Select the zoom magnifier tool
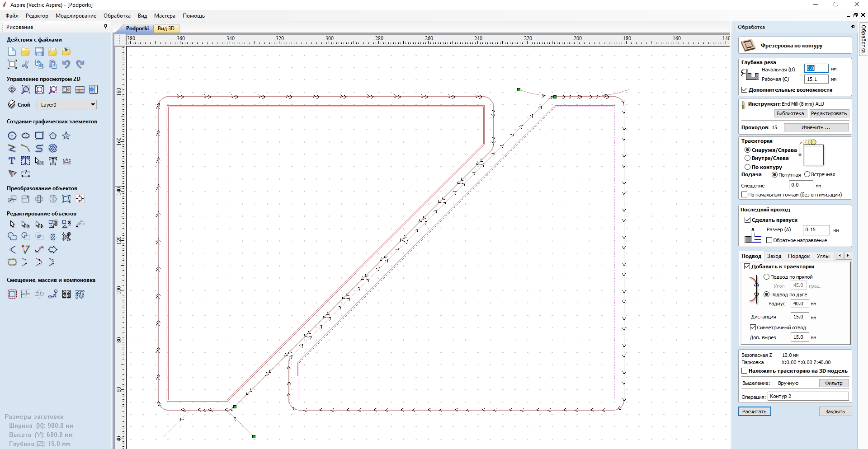The width and height of the screenshot is (868, 449). click(26, 89)
